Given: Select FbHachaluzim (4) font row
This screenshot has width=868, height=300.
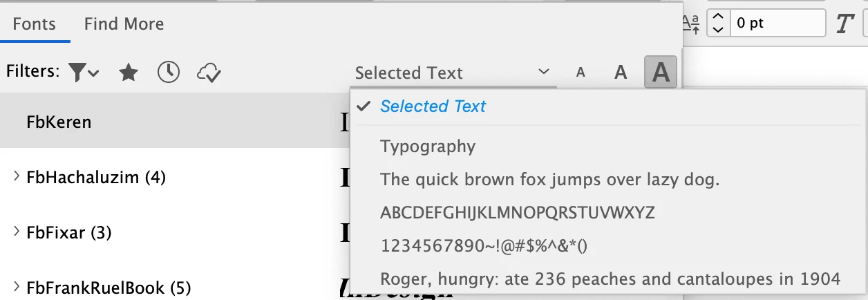Looking at the screenshot, I should [x=175, y=178].
